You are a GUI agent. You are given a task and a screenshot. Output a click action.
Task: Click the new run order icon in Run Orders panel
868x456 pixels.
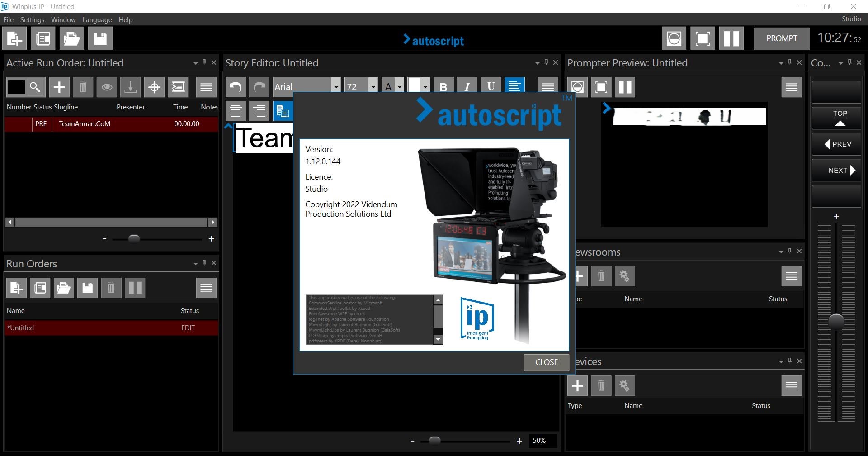(x=16, y=288)
